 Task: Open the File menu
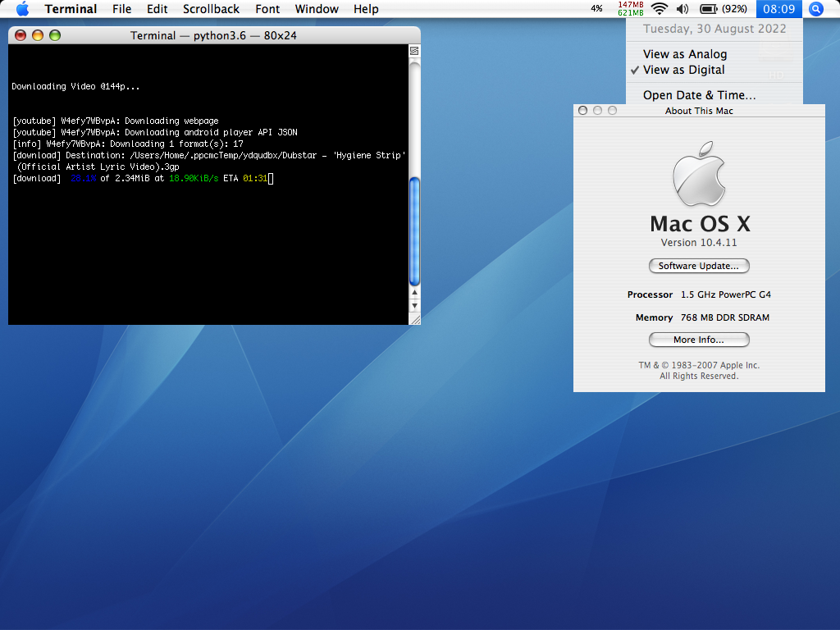click(121, 8)
